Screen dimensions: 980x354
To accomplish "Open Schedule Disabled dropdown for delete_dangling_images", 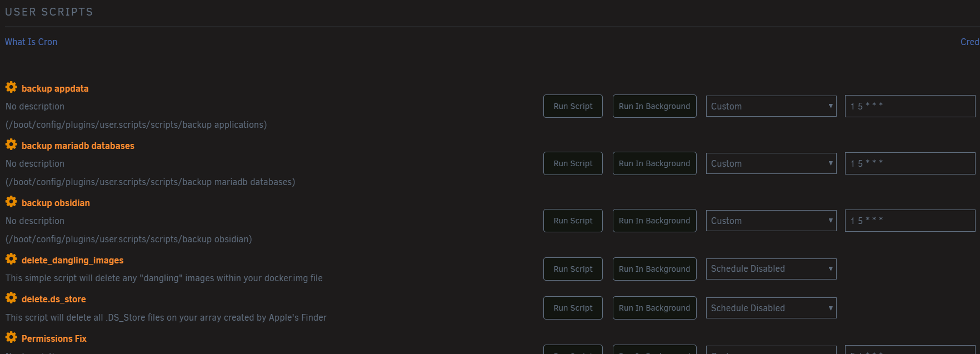I will pos(771,269).
